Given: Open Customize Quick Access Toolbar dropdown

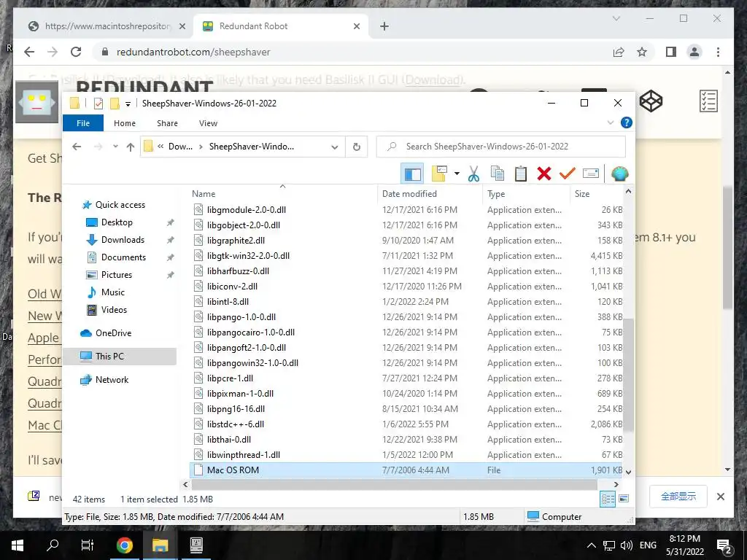Looking at the screenshot, I should click(128, 104).
